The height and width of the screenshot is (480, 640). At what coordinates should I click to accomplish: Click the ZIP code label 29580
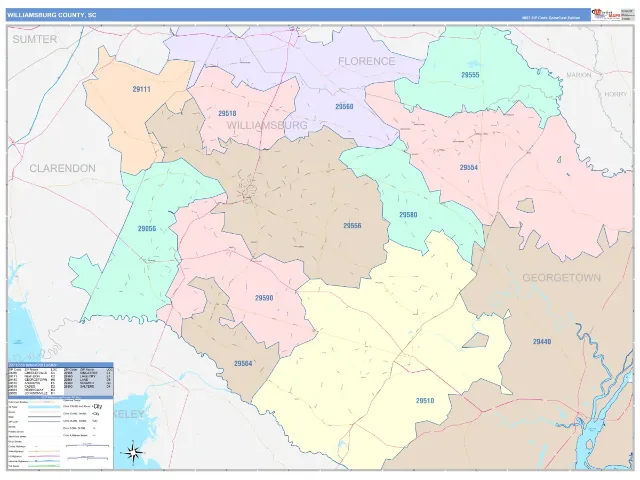click(408, 215)
